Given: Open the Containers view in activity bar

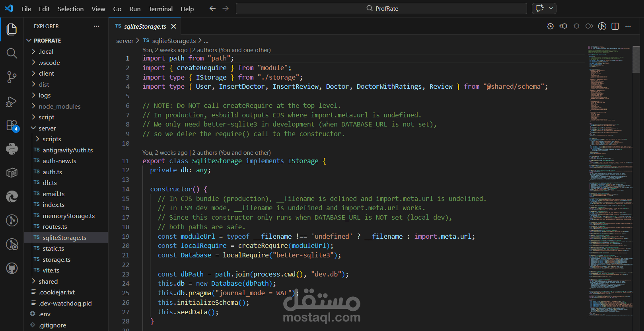Looking at the screenshot, I should 12,173.
